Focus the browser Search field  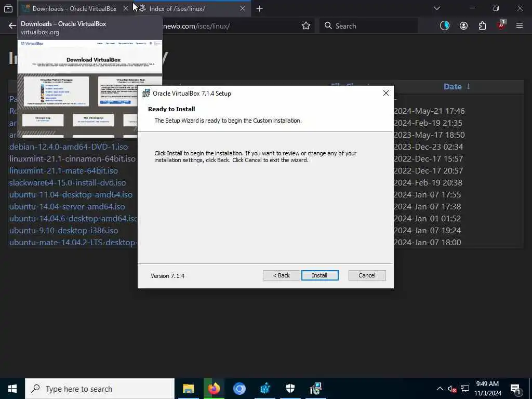[368, 26]
